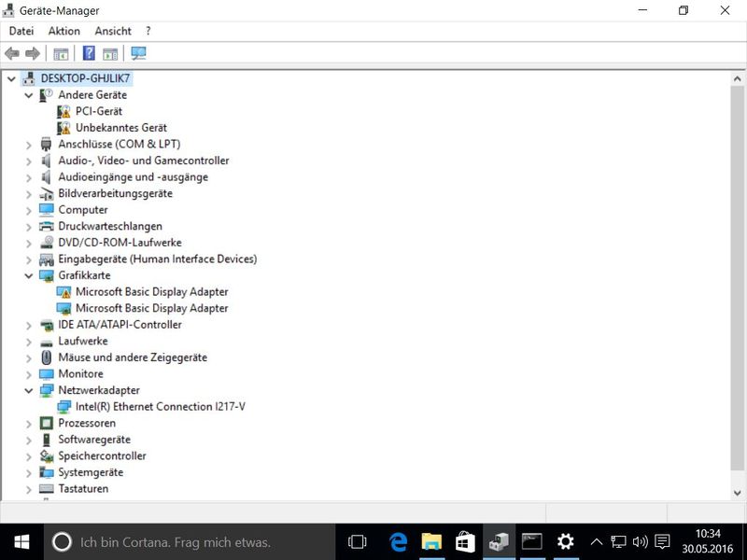Select the Unbekanntes Gerät entry

coord(120,128)
